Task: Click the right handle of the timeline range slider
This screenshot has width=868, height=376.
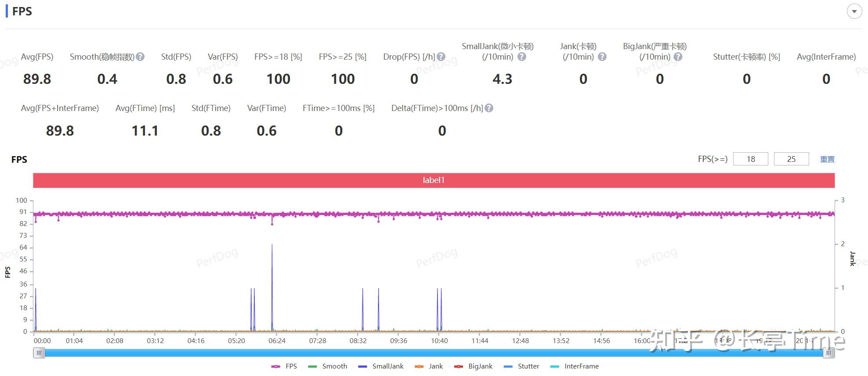Action: (x=829, y=353)
